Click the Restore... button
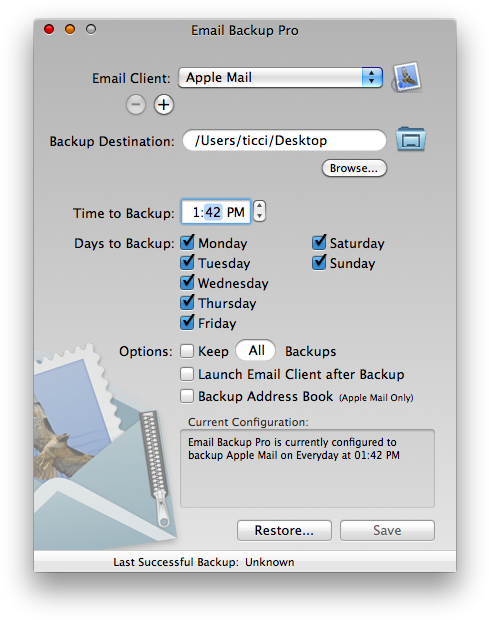489x620 pixels. (x=284, y=530)
